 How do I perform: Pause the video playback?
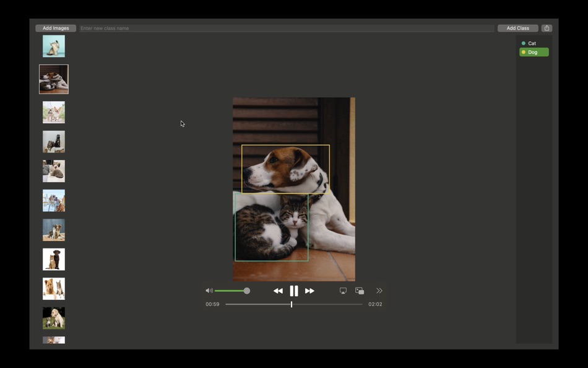tap(294, 291)
